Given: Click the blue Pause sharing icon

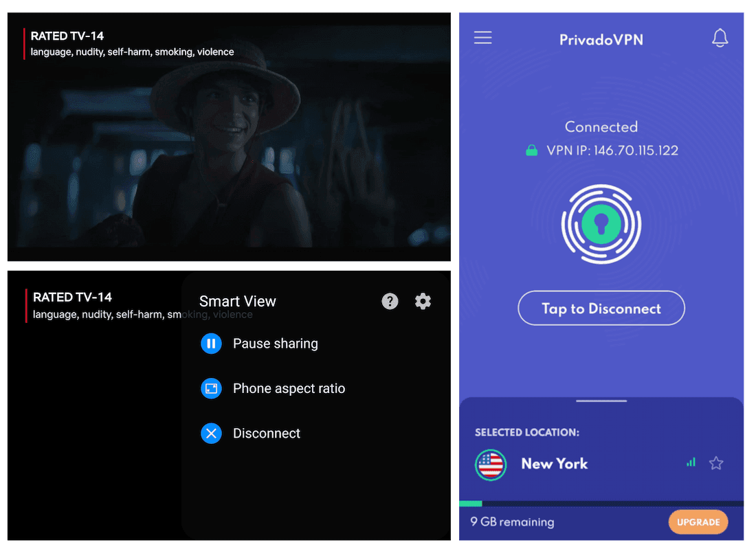Looking at the screenshot, I should coord(211,344).
